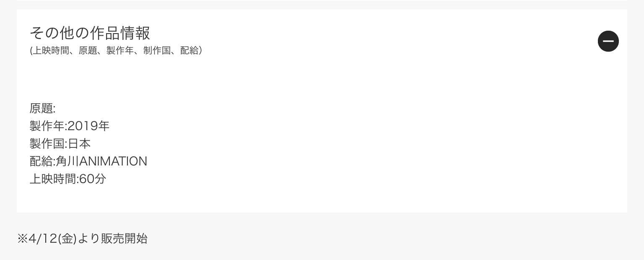Click the 60分 running time value
This screenshot has width=644, height=260.
coord(93,179)
